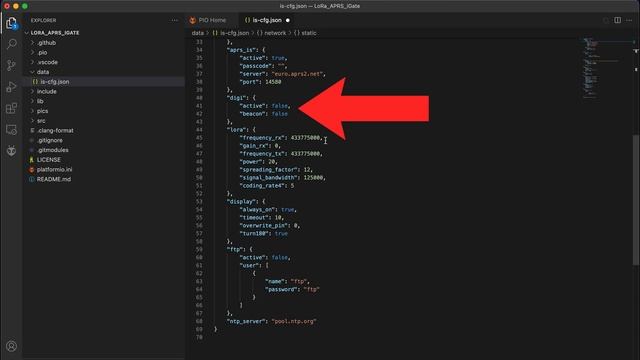Click the "euro.aprs2.net" server value
This screenshot has height=360, width=640.
[x=298, y=74]
